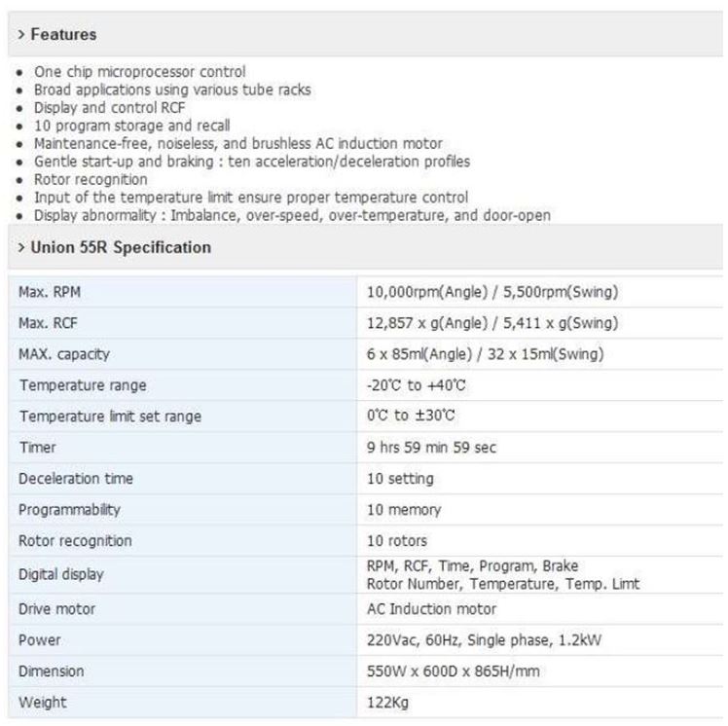The image size is (728, 726).
Task: Click the chevron beside Union 55R Specification
Action: pyautogui.click(x=21, y=248)
